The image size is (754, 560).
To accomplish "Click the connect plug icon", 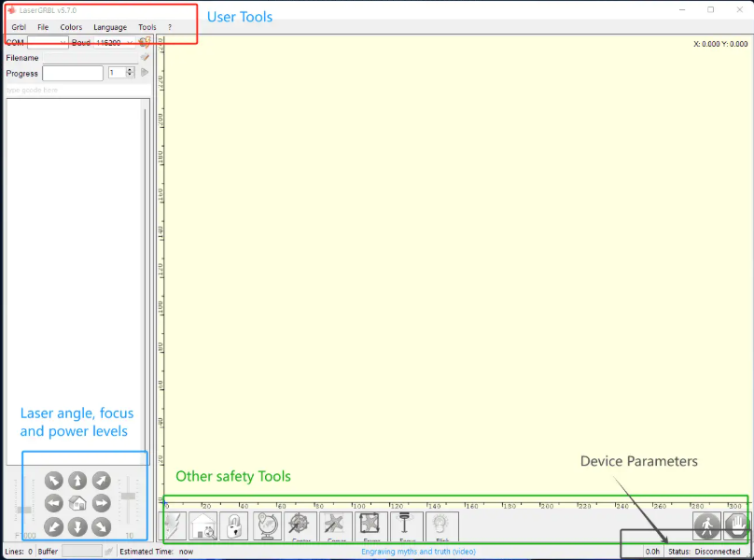I will (145, 42).
